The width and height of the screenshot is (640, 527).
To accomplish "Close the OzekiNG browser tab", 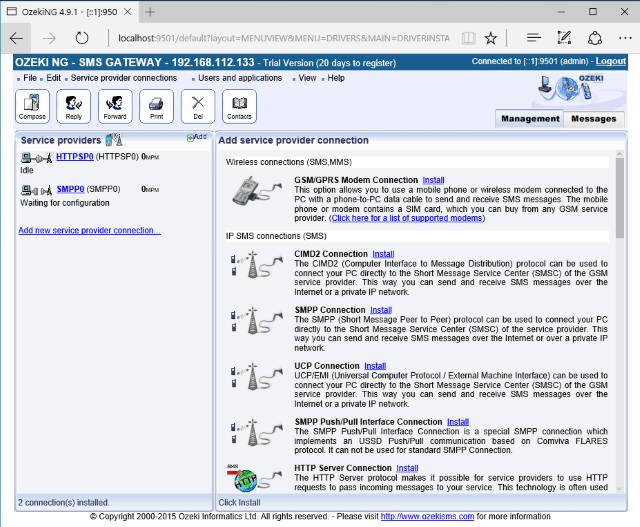I will (x=127, y=12).
